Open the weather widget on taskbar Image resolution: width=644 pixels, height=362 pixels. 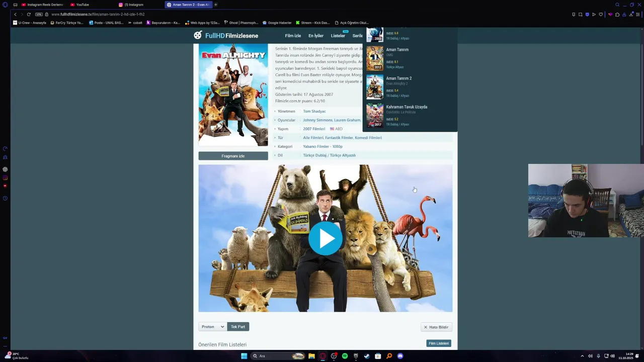17,356
